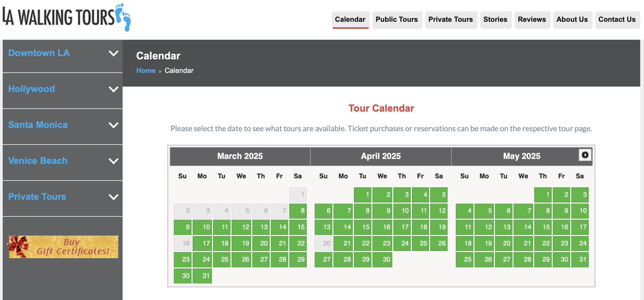Expand the Santa Monica chevron arrow
This screenshot has height=300, width=644.
[113, 125]
